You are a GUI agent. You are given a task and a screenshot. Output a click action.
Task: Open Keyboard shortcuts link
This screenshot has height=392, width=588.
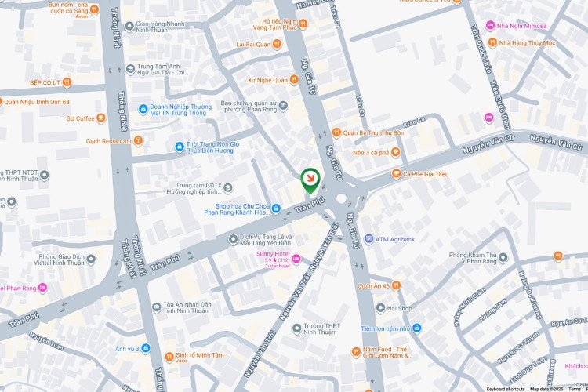coord(506,389)
